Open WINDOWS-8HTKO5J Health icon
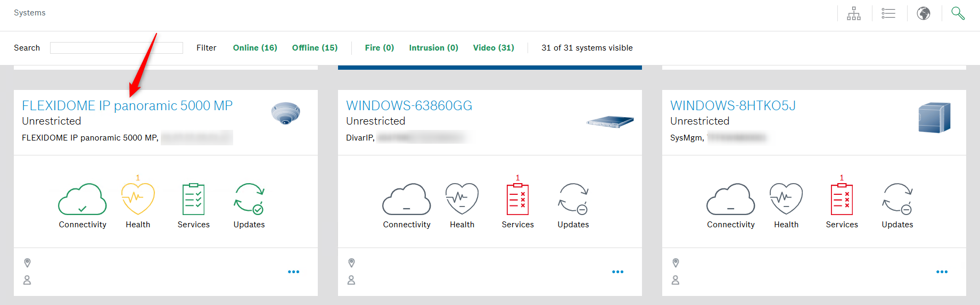The width and height of the screenshot is (980, 305). click(786, 199)
